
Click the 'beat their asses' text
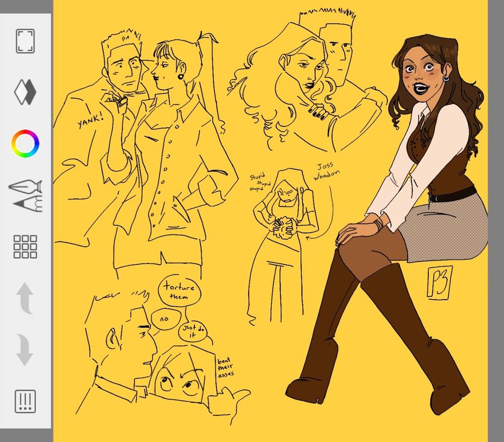click(226, 368)
